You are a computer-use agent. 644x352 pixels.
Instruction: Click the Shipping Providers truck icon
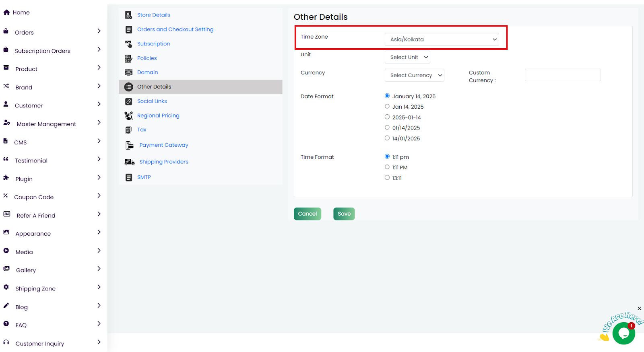129,162
